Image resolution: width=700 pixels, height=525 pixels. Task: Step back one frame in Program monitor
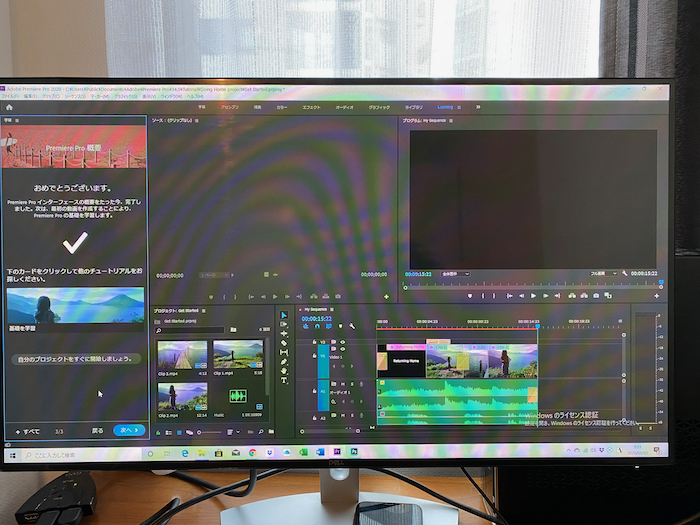click(521, 296)
